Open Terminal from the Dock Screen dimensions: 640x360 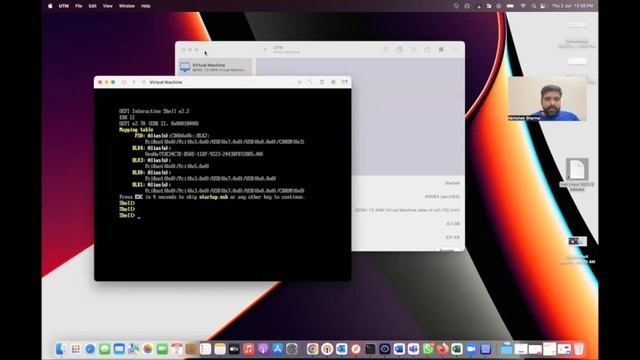[x=370, y=349]
